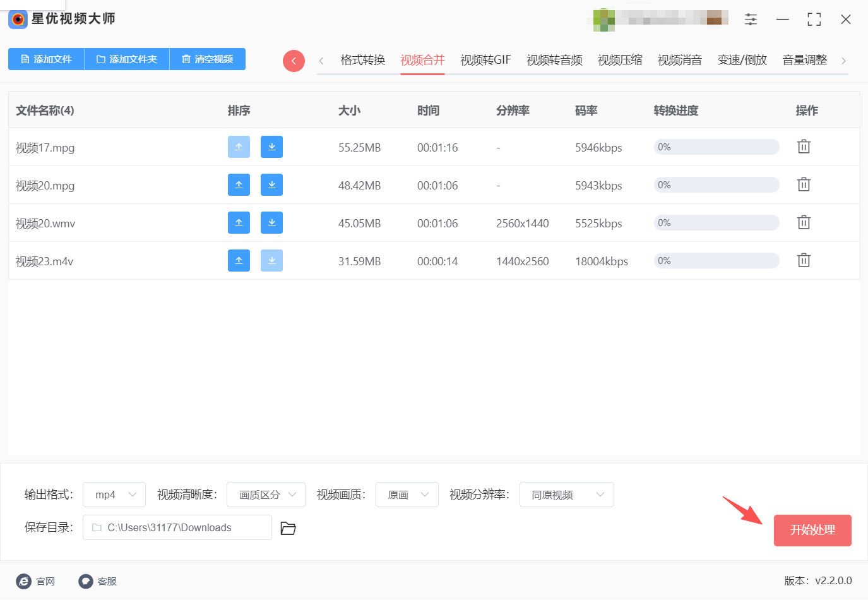Click the 2560x1440 resolution cell
The width and height of the screenshot is (868, 600).
coord(523,224)
